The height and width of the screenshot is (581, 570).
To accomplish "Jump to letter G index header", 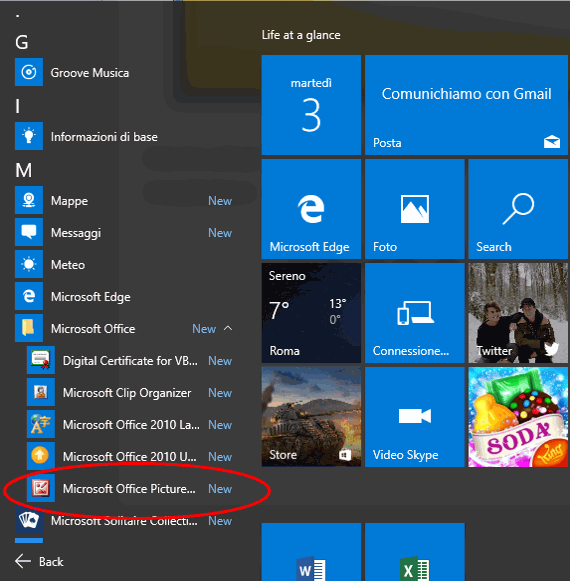I will point(21,42).
